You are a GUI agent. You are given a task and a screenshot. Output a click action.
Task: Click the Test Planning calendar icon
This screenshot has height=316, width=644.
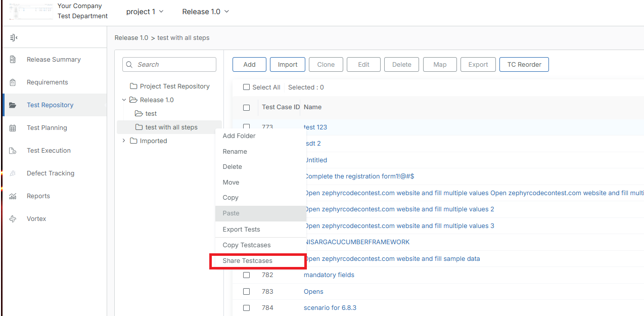coord(13,128)
